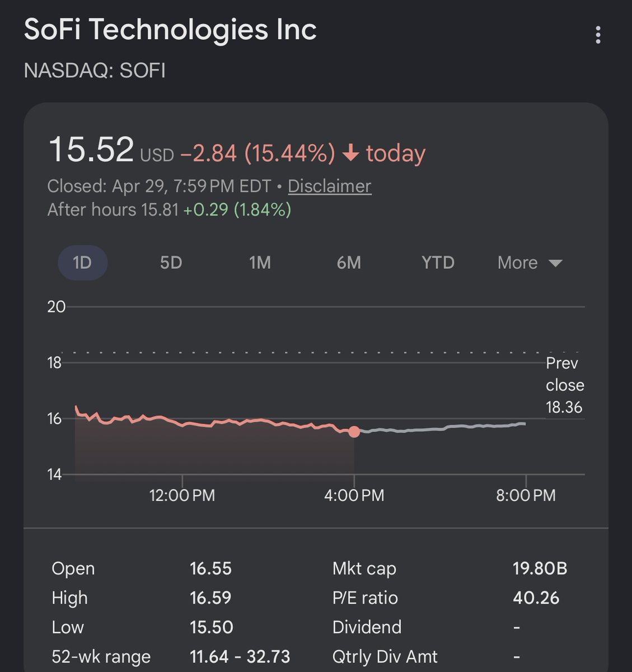Screen dimensions: 632x672
Task: Click the P/E ratio label
Action: click(x=365, y=598)
